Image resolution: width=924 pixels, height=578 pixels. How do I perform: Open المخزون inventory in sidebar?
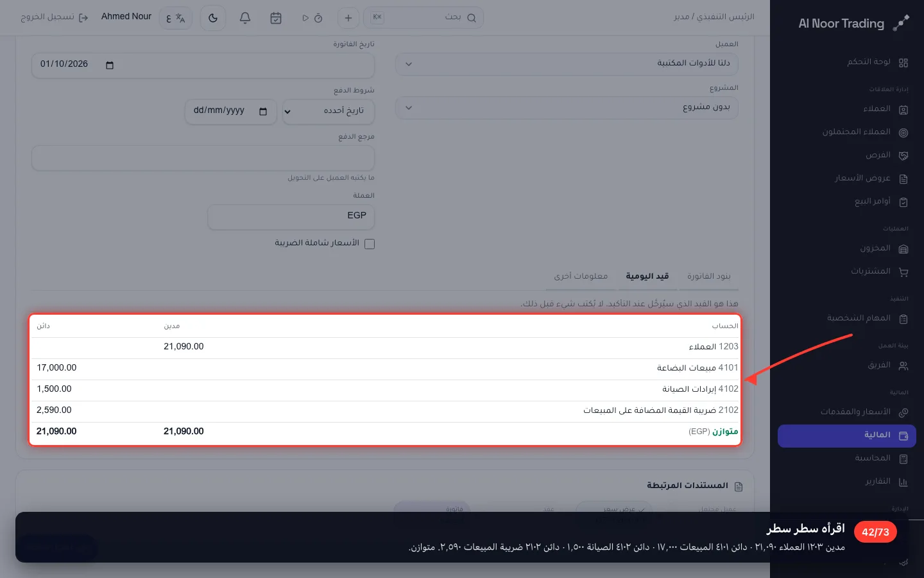847,249
